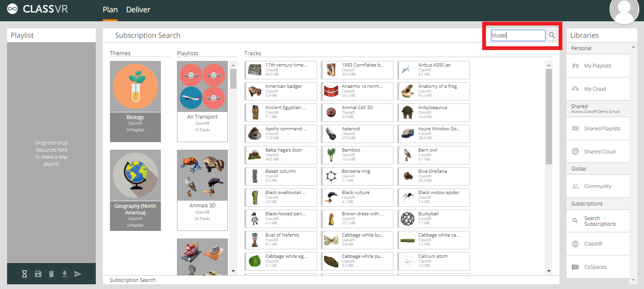Select the Cabbage white eg... track
644x289 pixels.
coord(281,261)
